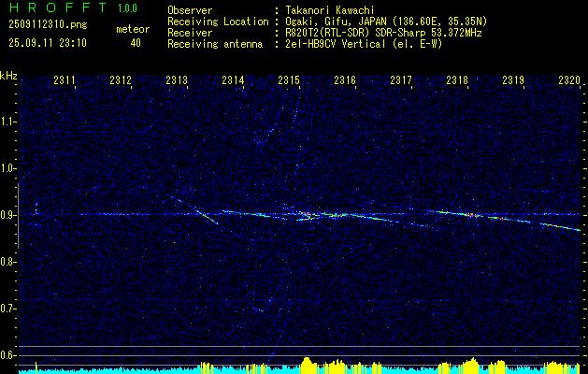This screenshot has height=374, width=588.
Task: Click the 0.9 kHz axis label
Action: [7, 215]
